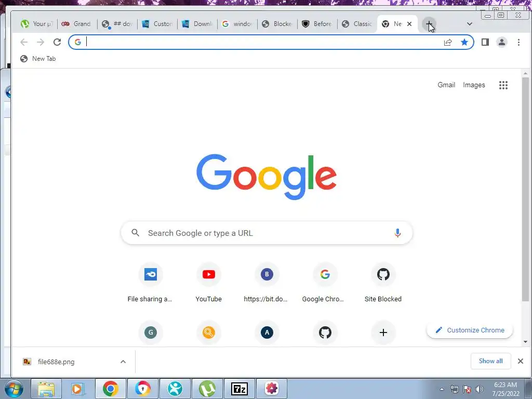Open the orange magnifier shortcut
Screen dimensions: 532x399
(x=209, y=332)
